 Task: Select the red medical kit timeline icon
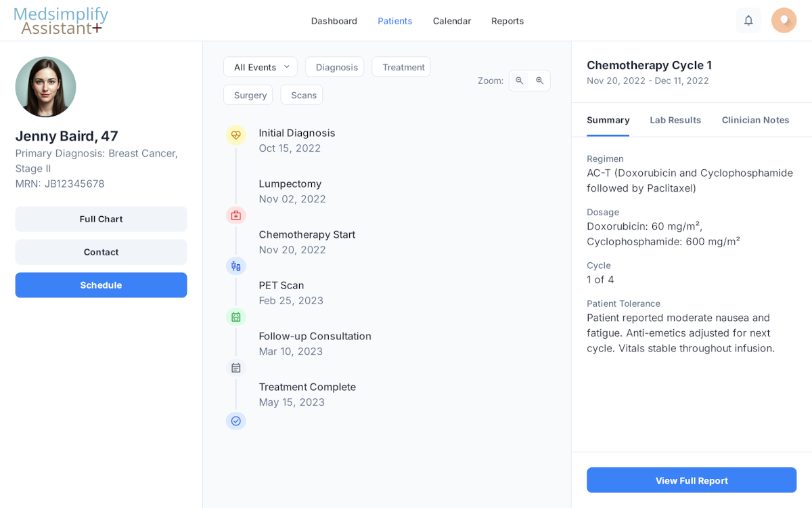pyautogui.click(x=235, y=215)
